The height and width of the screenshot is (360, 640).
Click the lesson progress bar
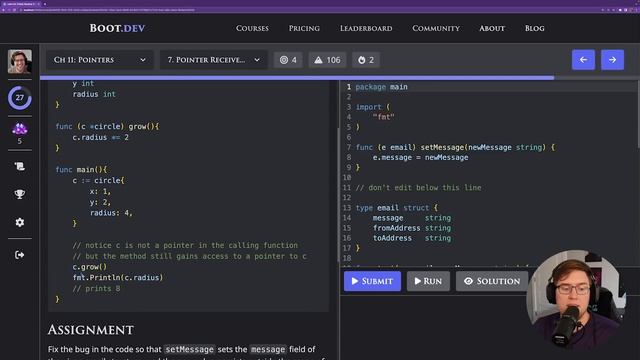(340, 78)
